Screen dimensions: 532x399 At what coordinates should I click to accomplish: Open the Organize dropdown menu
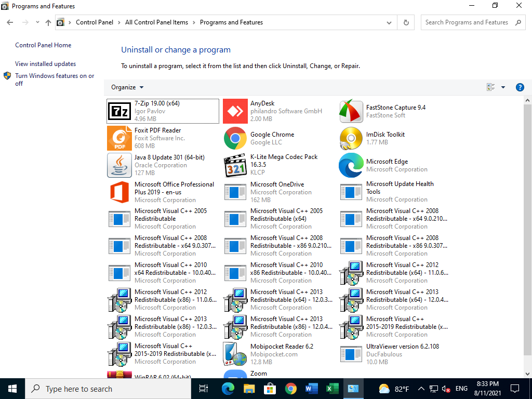point(127,87)
